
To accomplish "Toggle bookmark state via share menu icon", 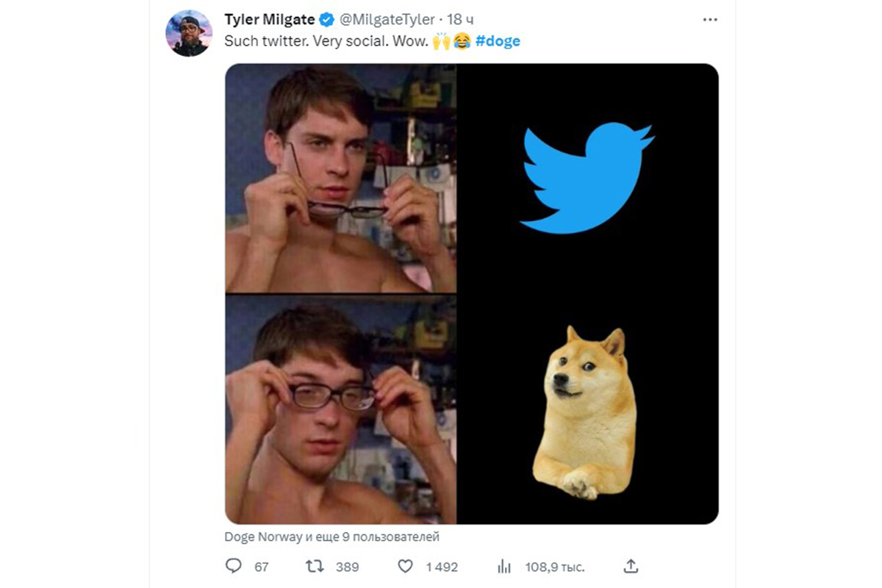I will point(631,566).
